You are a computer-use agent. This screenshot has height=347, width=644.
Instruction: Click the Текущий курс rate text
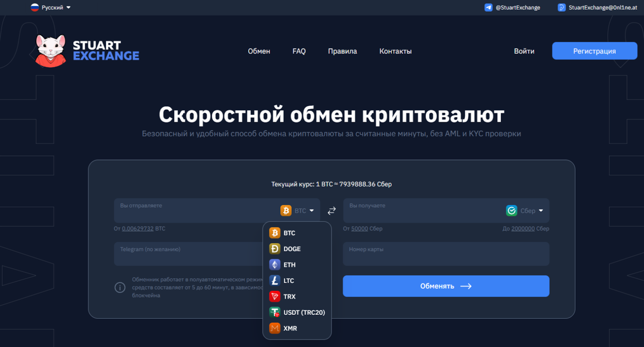[x=331, y=184]
